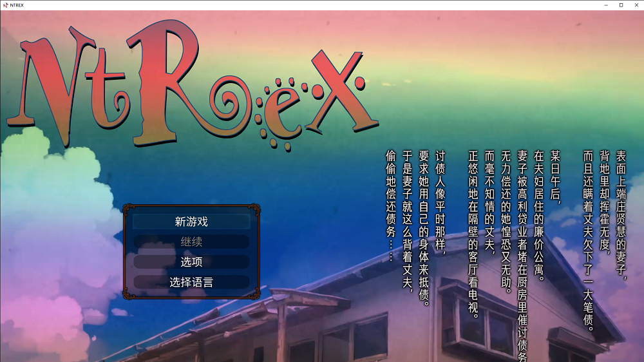Click the NTREX app icon in title bar

click(5, 5)
